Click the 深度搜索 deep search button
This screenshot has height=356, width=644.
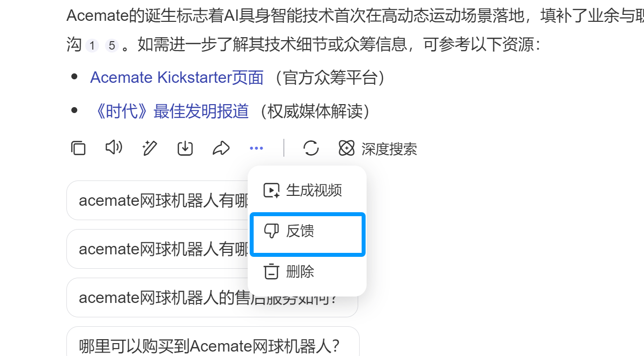378,148
